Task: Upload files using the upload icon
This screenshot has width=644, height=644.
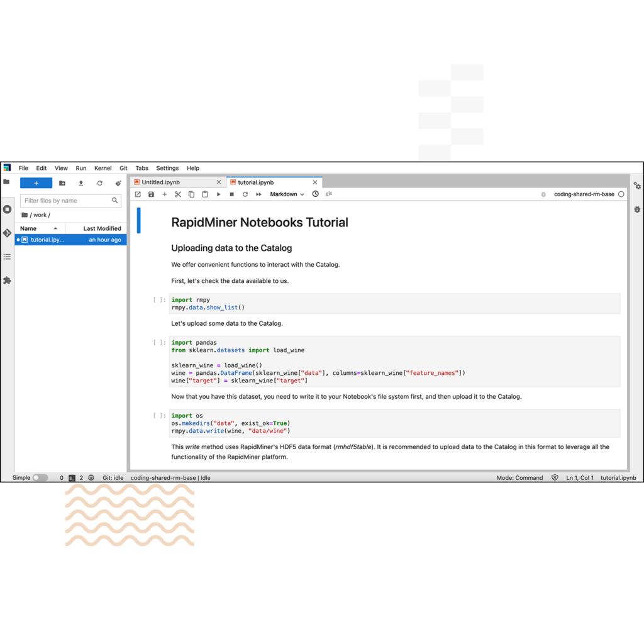Action: coord(80,183)
